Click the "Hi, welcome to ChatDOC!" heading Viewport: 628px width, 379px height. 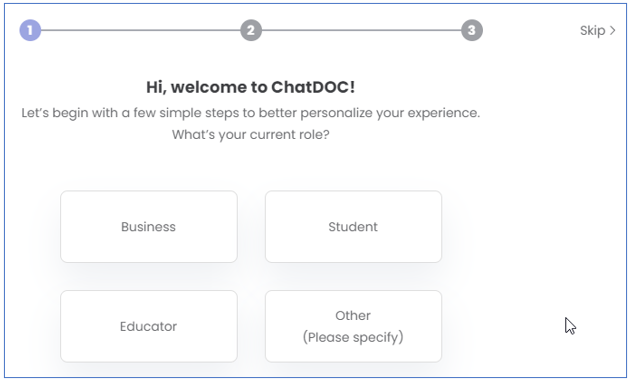[251, 87]
